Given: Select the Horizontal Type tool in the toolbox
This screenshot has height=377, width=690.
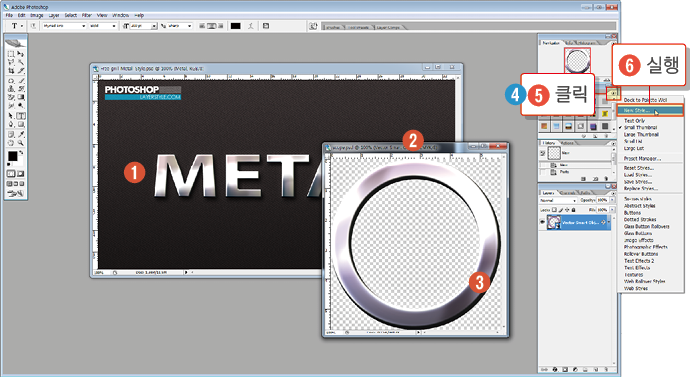Looking at the screenshot, I should 21,116.
